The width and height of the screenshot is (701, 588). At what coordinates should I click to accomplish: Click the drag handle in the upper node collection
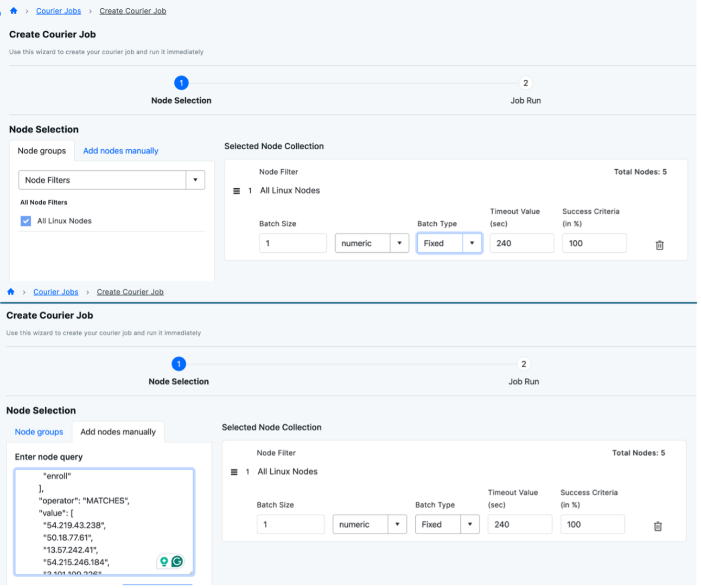click(x=237, y=191)
